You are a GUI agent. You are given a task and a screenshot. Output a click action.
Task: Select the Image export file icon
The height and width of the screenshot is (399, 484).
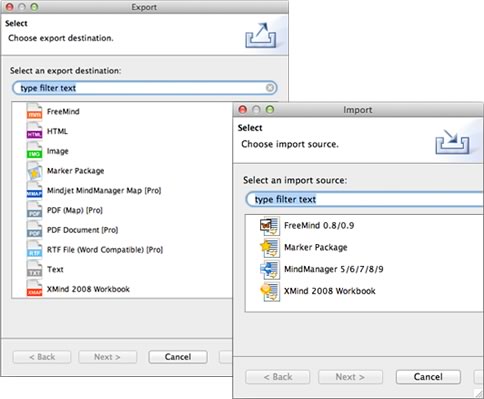tap(34, 151)
